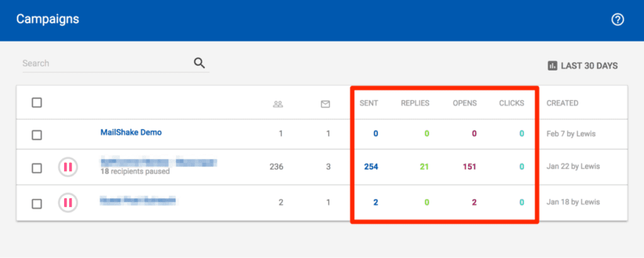Check the box for Jan 22 campaign
The height and width of the screenshot is (258, 644).
pos(37,168)
